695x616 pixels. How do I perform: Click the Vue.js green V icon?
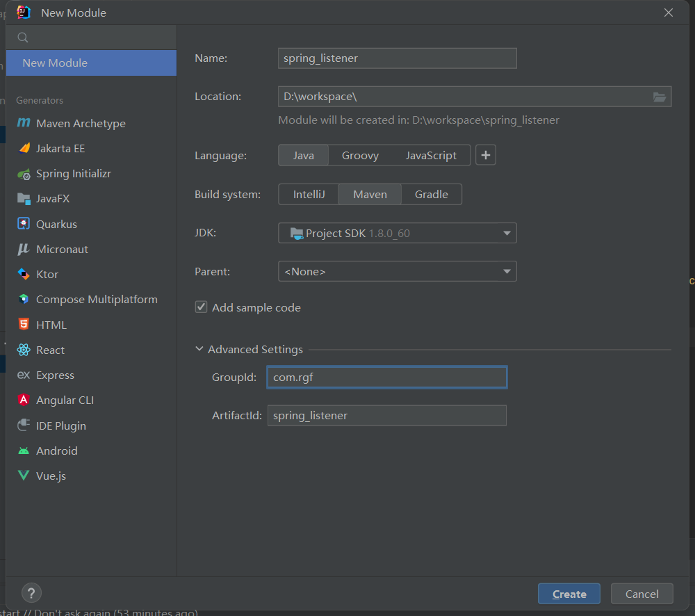pyautogui.click(x=24, y=476)
